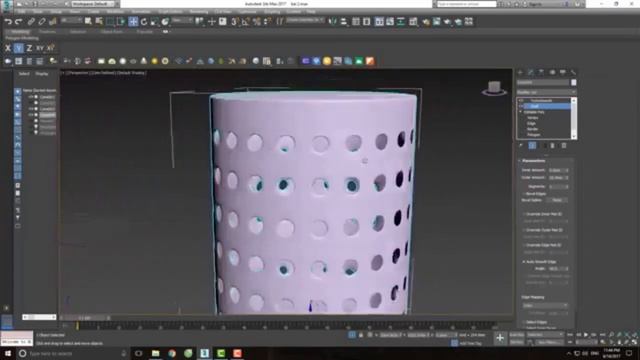Image resolution: width=640 pixels, height=360 pixels.
Task: Open the Modifier List dropdown
Action: 546,93
